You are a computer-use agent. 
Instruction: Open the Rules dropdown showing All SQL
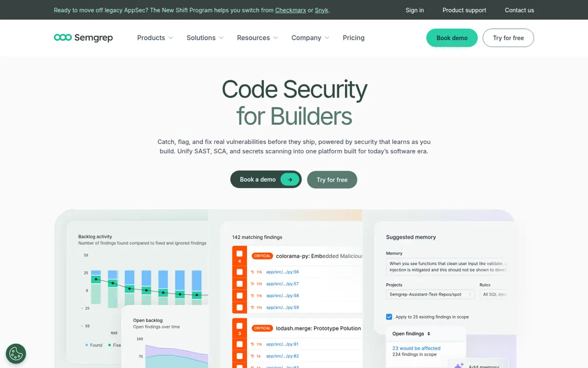click(495, 294)
